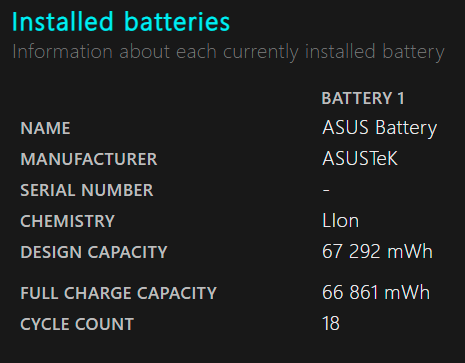Click the FULL CHARGE CAPACITY label

(x=119, y=293)
